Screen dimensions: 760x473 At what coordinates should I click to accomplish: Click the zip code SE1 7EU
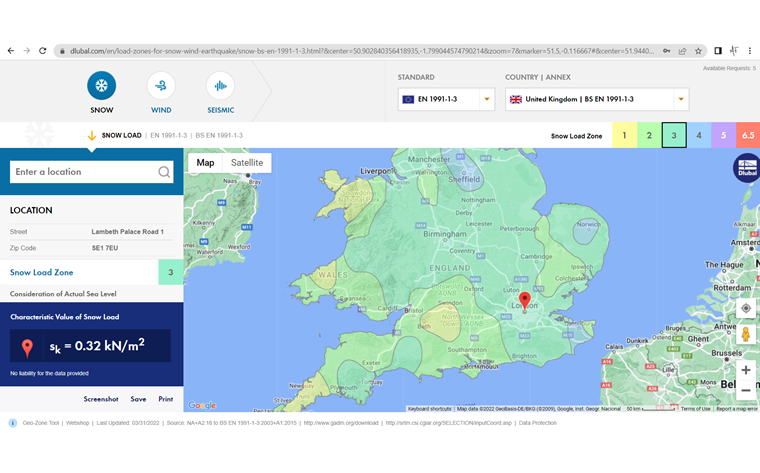pos(105,248)
